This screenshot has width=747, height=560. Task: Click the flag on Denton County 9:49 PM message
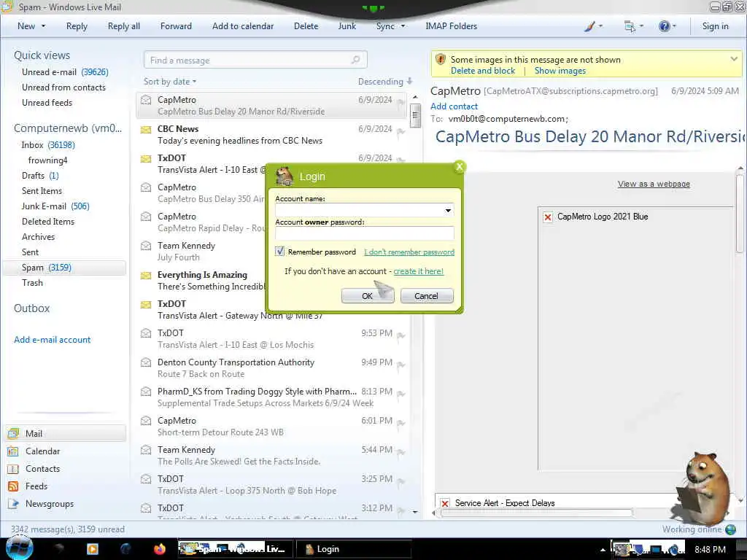401,365
